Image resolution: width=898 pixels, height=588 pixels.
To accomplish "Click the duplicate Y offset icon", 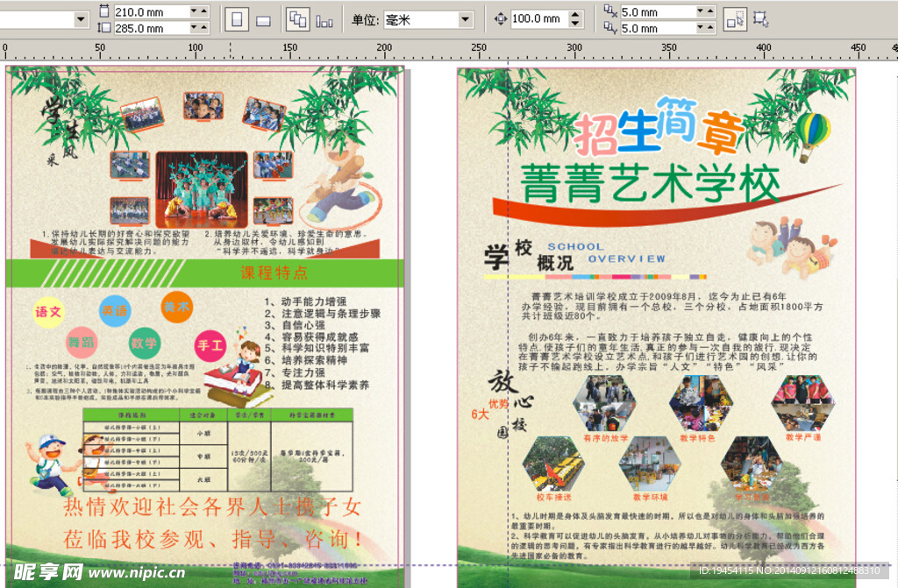I will [610, 27].
